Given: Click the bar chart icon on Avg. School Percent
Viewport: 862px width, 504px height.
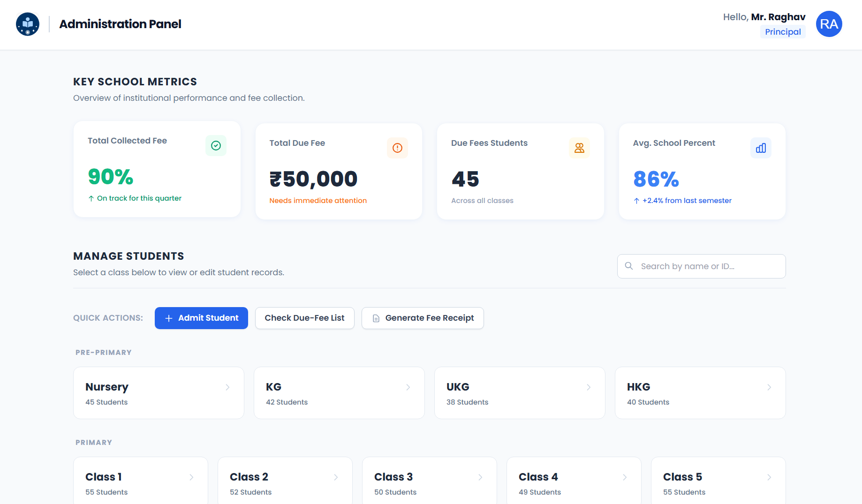Looking at the screenshot, I should [761, 148].
